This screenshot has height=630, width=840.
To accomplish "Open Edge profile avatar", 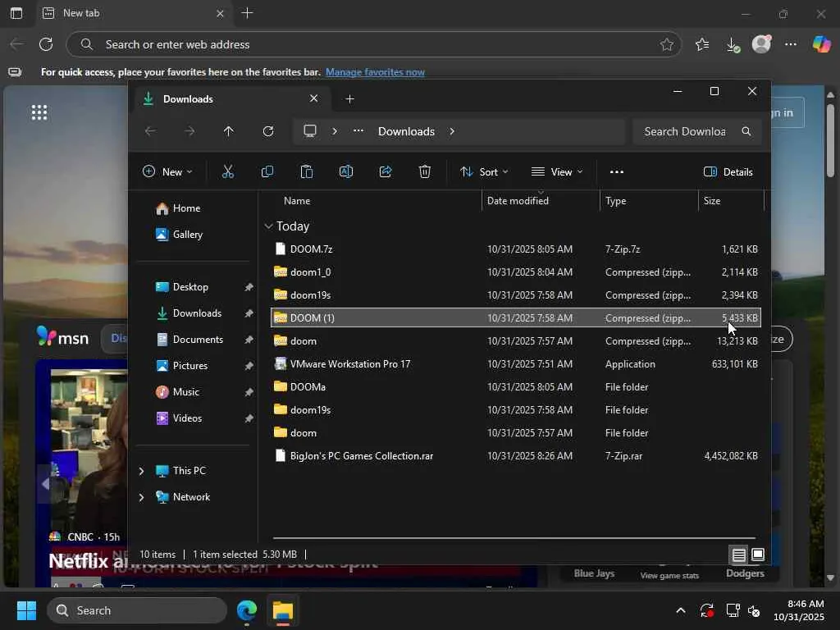I will point(761,44).
